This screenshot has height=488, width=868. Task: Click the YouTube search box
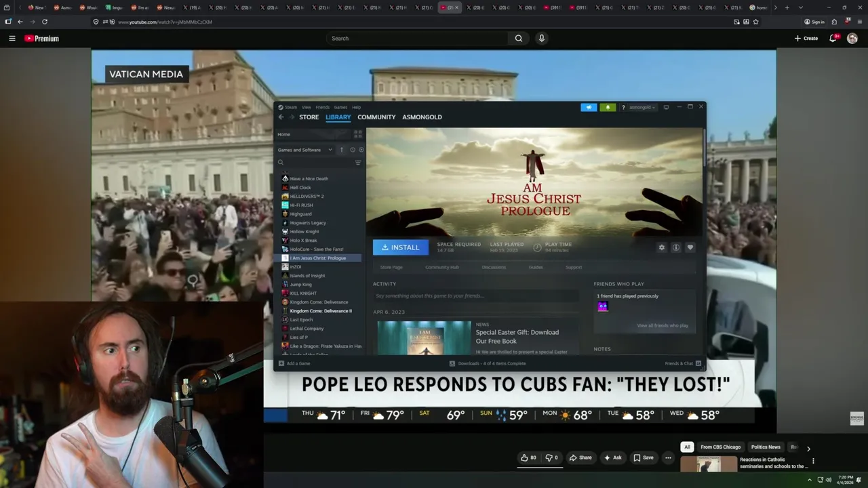coord(416,39)
